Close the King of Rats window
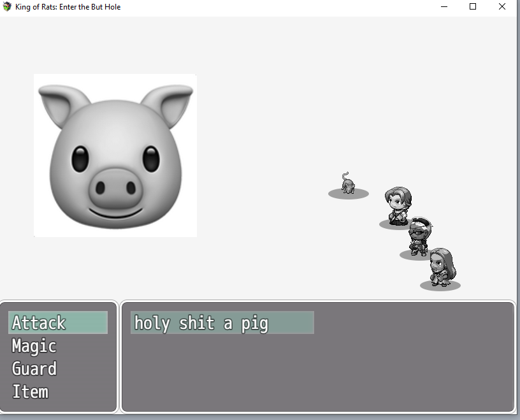The height and width of the screenshot is (420, 520). [x=502, y=6]
